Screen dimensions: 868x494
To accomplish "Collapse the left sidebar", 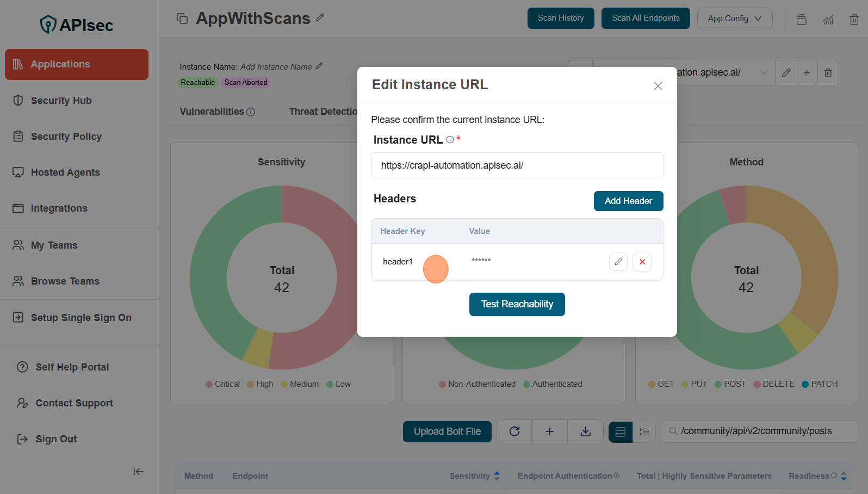I will click(x=138, y=472).
